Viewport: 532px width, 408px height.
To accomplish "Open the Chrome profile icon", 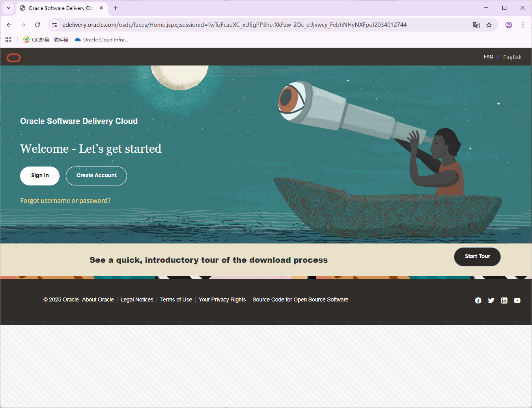I will [x=509, y=25].
